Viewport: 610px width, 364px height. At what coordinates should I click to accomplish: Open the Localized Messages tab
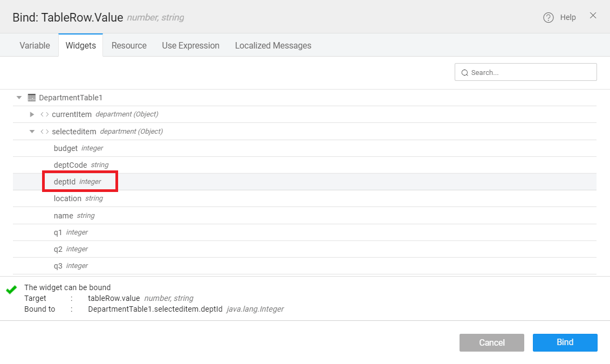pyautogui.click(x=273, y=45)
